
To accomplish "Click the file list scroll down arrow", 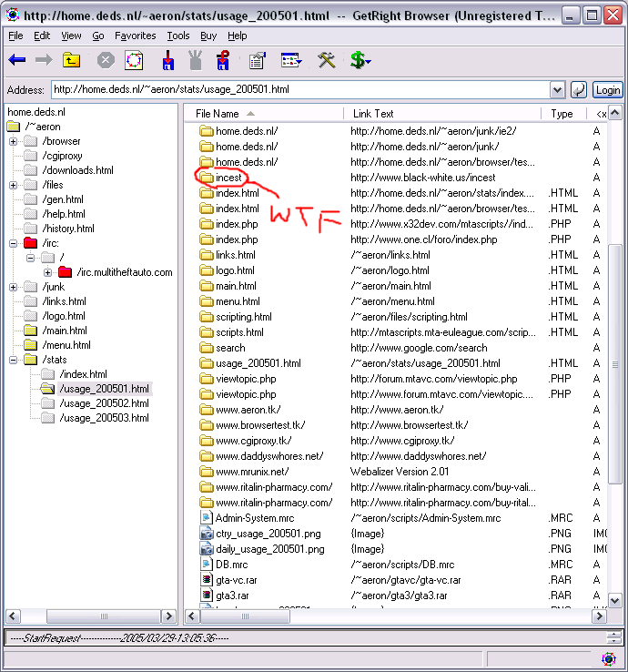I will tap(615, 600).
